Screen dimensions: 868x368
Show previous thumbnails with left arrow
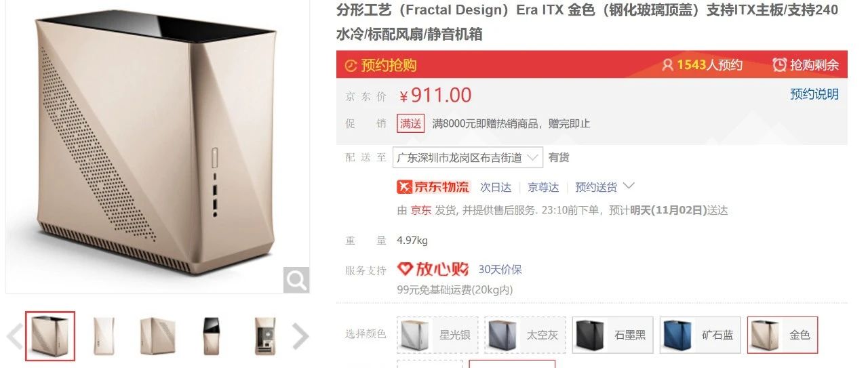coord(15,335)
